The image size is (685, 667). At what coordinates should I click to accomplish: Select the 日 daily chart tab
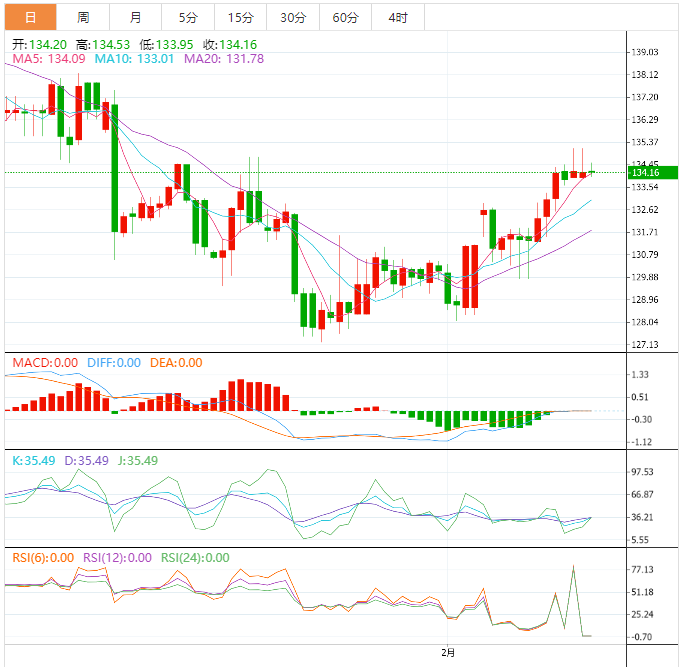pos(31,17)
